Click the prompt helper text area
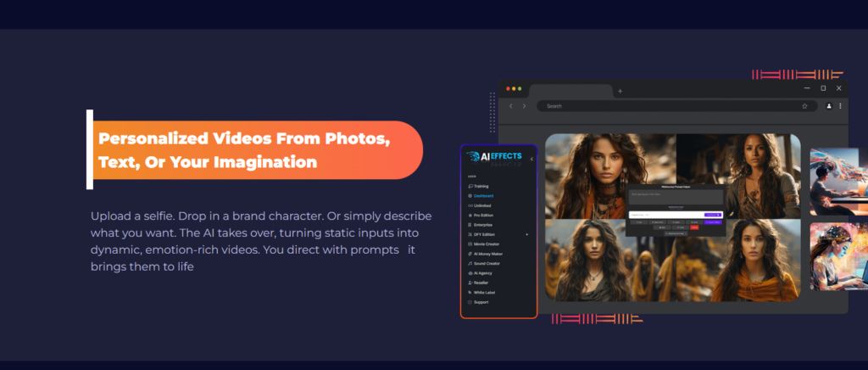Viewport: 868px width, 370px height. (x=676, y=197)
